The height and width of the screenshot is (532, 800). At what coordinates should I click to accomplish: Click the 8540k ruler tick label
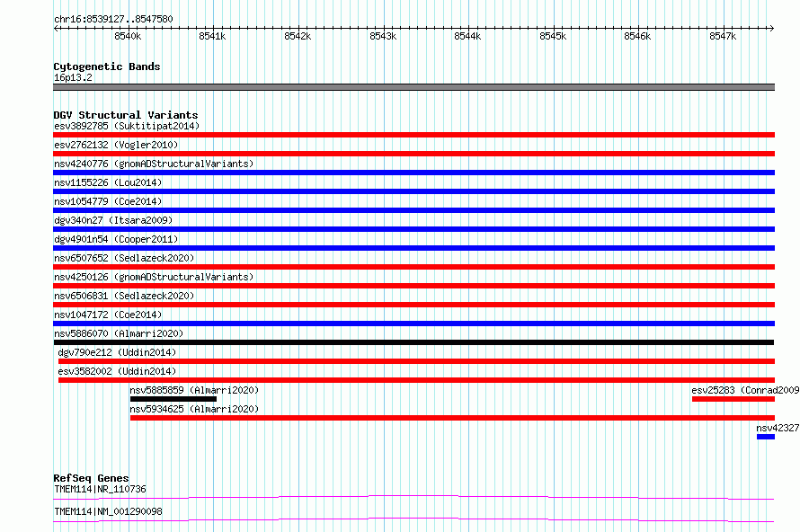click(x=128, y=36)
